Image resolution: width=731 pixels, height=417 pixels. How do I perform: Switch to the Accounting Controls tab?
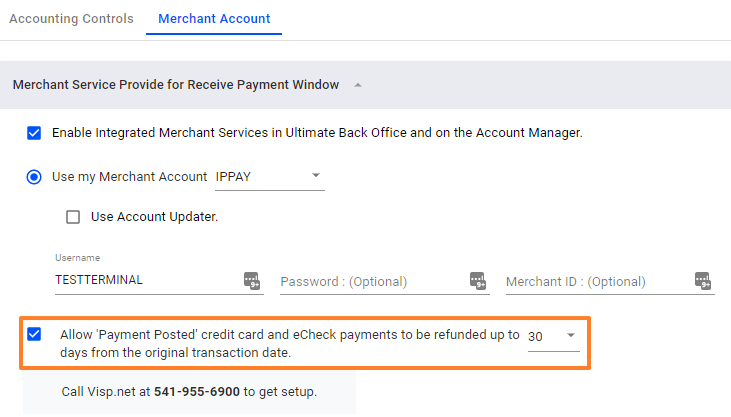(71, 19)
